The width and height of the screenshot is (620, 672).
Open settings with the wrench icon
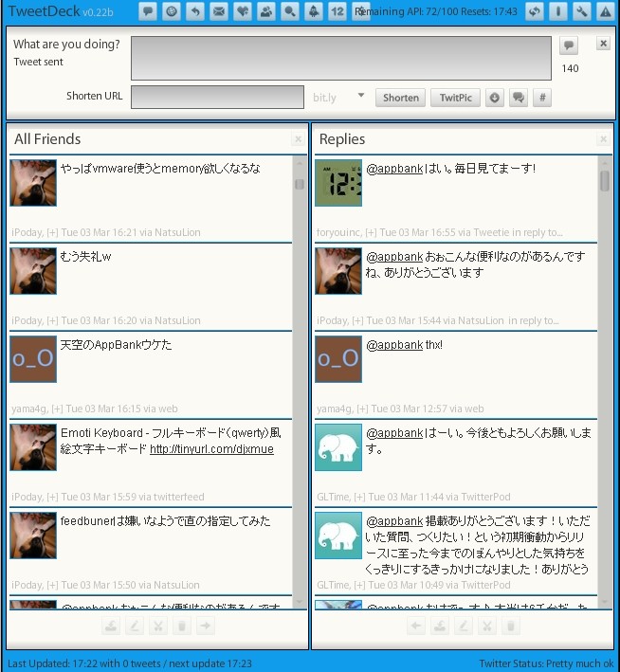(x=582, y=11)
